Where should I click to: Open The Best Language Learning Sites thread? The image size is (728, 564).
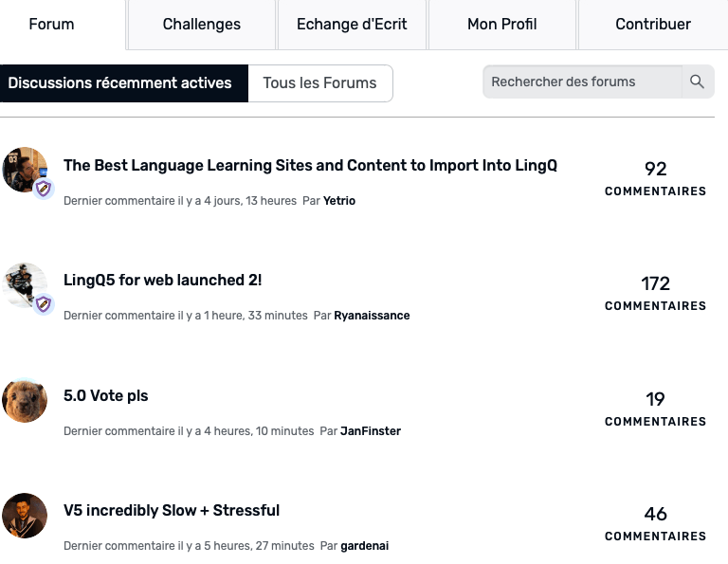click(x=310, y=166)
